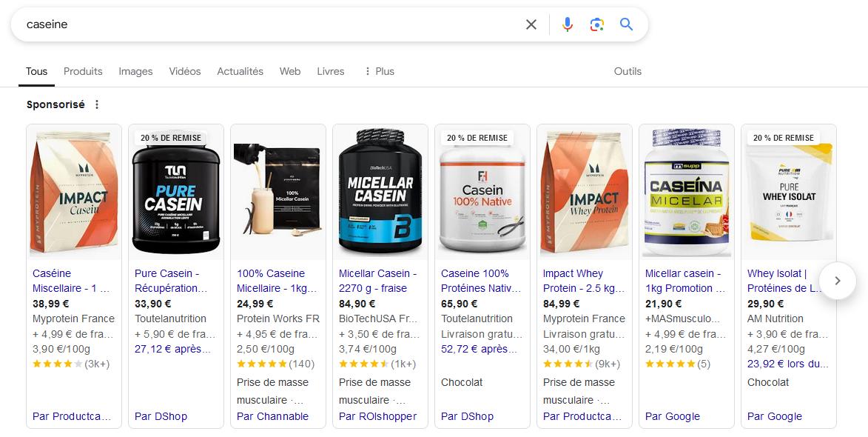Viewport: 868px width, 437px height.
Task: Open Pure Whey Isolat pouch image
Action: click(x=789, y=192)
